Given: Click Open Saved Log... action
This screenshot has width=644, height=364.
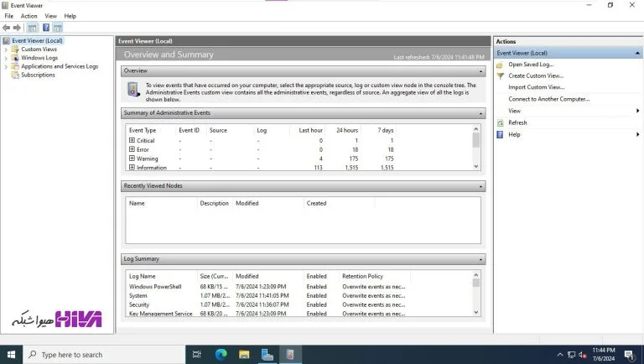Looking at the screenshot, I should [531, 65].
